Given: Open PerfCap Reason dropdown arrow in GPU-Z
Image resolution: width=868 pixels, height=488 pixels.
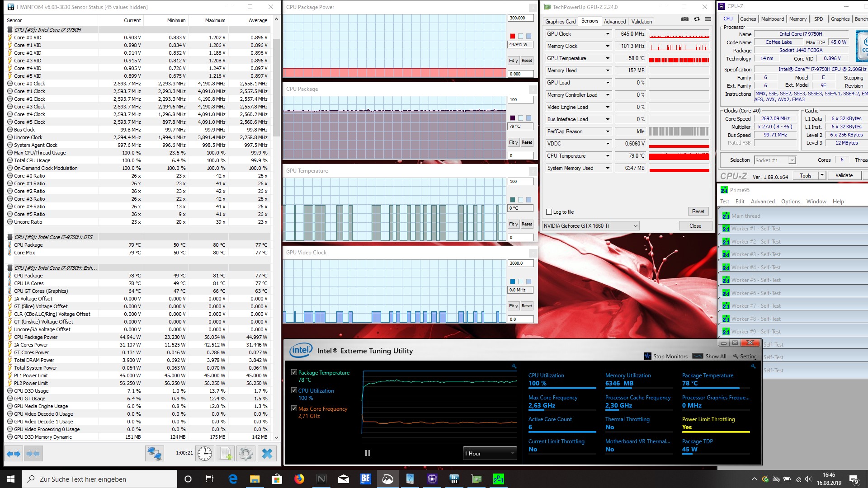Looking at the screenshot, I should coord(608,131).
